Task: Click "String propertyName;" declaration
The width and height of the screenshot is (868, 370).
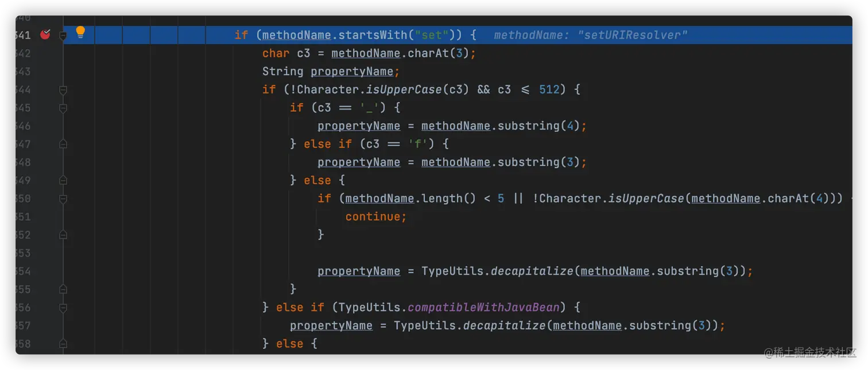Action: coord(331,72)
